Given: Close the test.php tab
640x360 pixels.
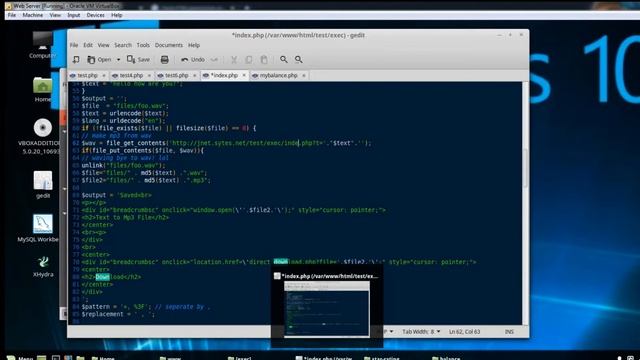Looking at the screenshot, I should pyautogui.click(x=104, y=76).
